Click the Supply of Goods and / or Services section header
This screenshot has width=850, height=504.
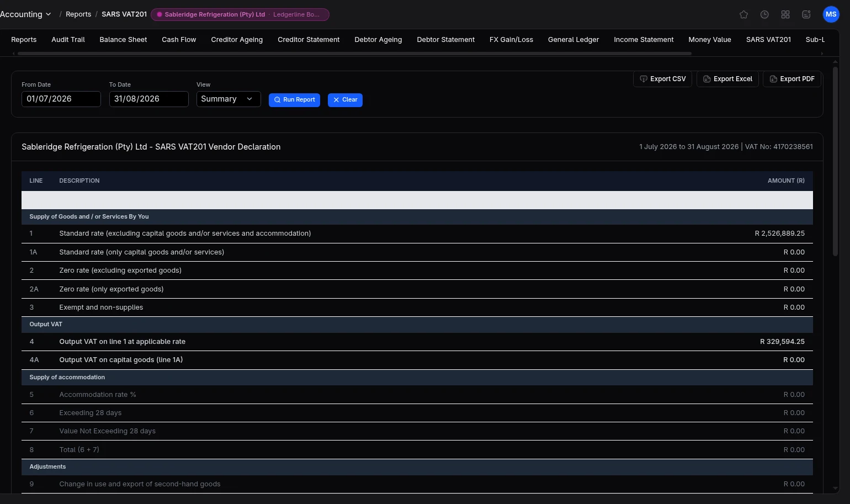tap(417, 217)
